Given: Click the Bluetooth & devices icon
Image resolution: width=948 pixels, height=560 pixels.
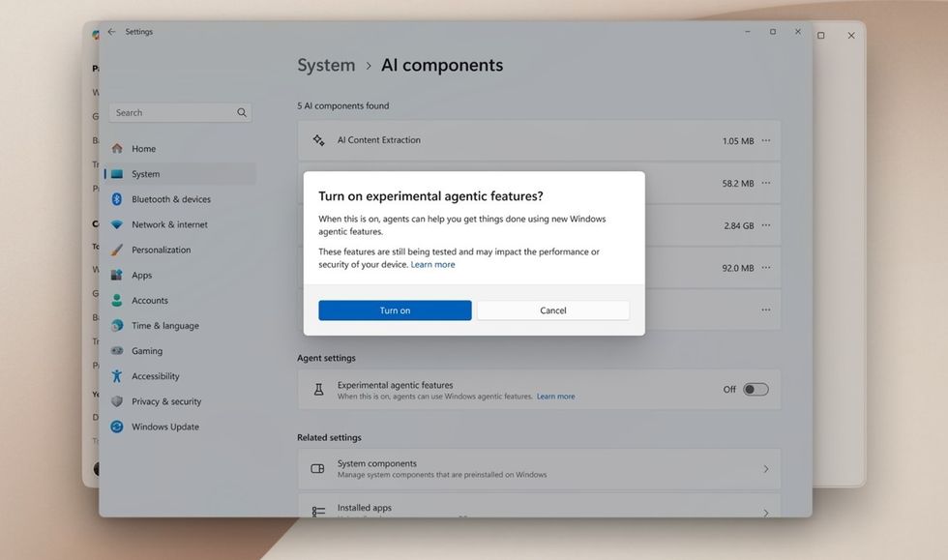Looking at the screenshot, I should pos(117,199).
